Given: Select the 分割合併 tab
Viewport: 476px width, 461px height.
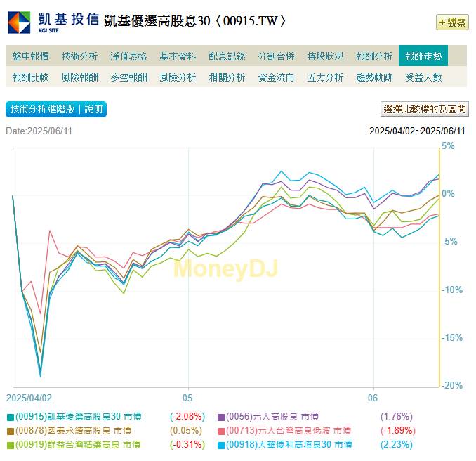Looking at the screenshot, I should pyautogui.click(x=276, y=56).
